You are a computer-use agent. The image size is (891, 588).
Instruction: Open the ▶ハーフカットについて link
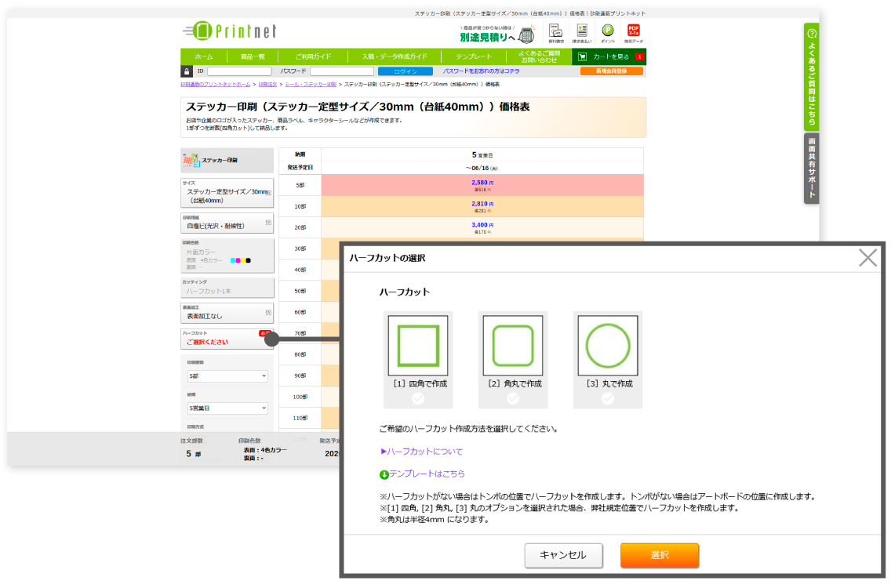pos(421,452)
